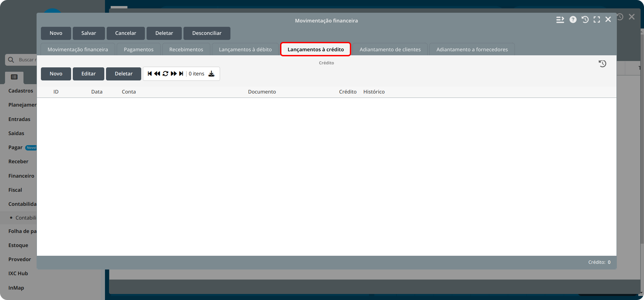Click the Desconciliar button

pos(207,33)
